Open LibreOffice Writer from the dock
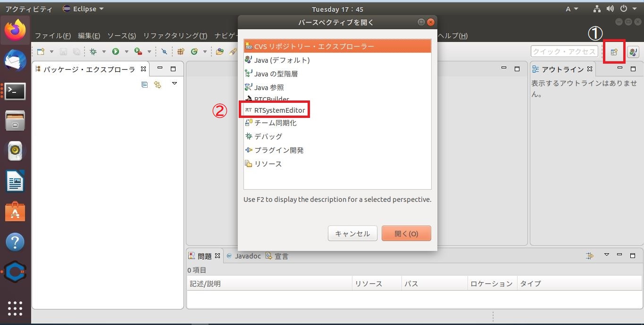 [x=15, y=182]
